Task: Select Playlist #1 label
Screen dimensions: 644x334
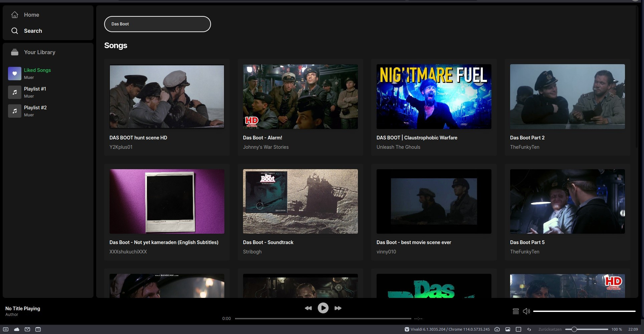Action: 35,89
